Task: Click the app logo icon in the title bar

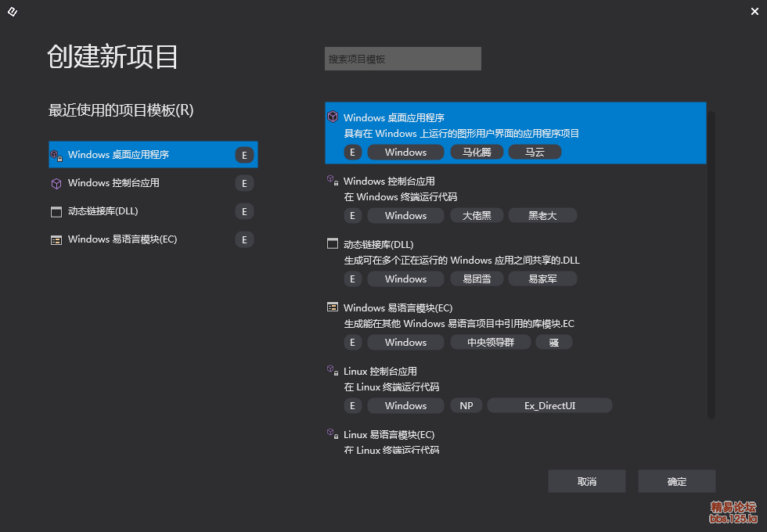Action: pos(13,12)
